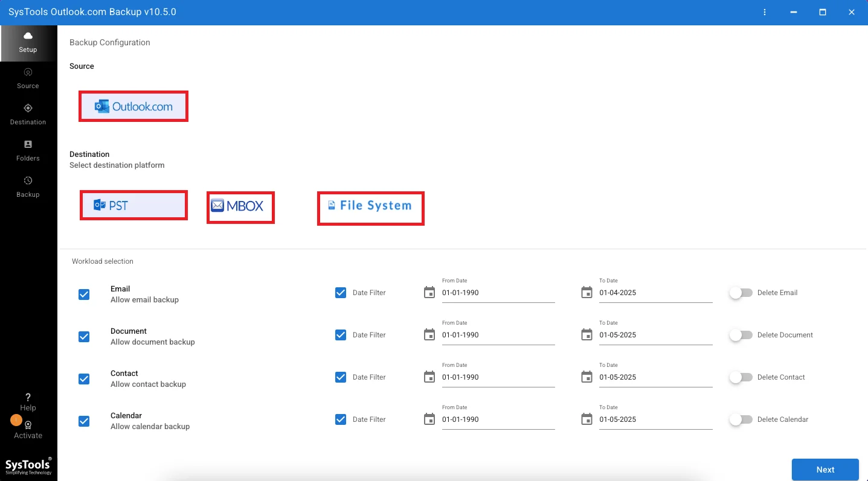Open the Backup sidebar step

click(28, 188)
